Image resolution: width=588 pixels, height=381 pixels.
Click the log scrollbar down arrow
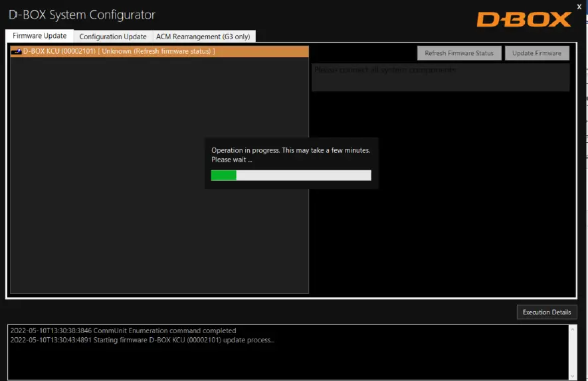(572, 376)
